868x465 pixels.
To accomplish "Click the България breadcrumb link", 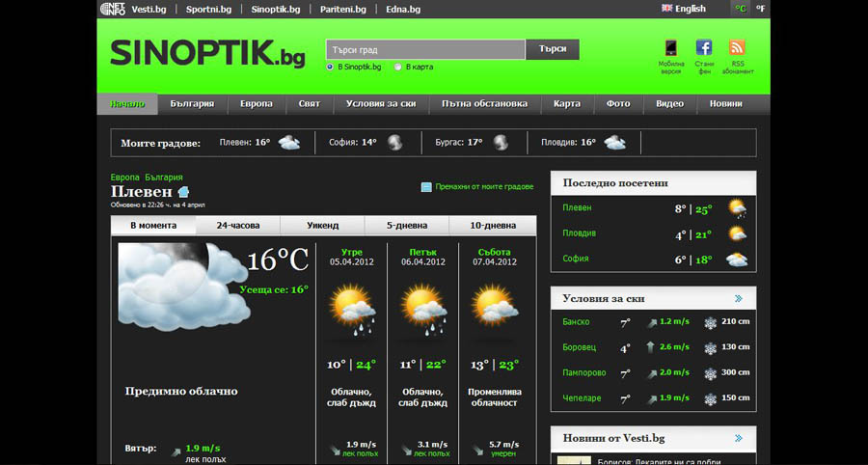I will (x=164, y=178).
